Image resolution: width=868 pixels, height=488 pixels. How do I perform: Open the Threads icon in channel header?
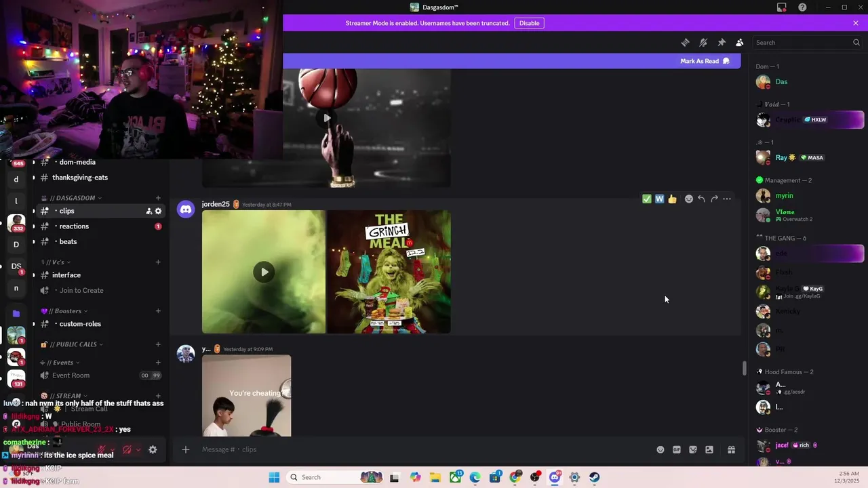tap(685, 42)
